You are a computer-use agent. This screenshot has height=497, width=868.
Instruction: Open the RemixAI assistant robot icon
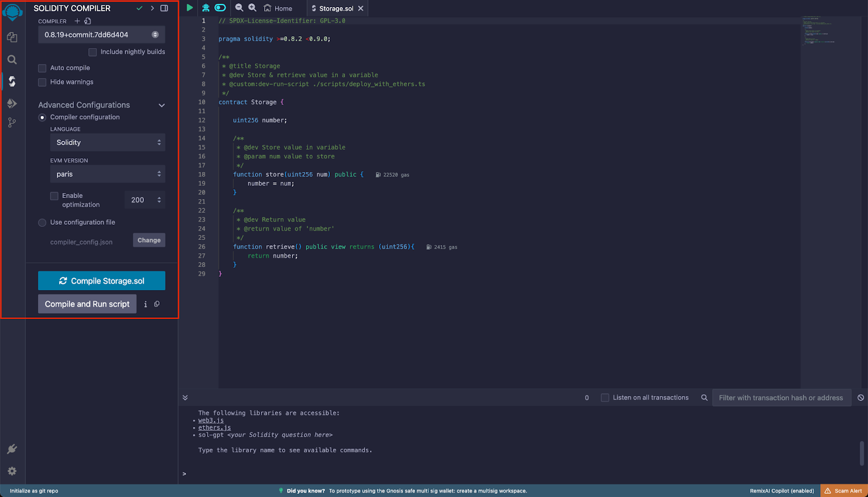[205, 8]
